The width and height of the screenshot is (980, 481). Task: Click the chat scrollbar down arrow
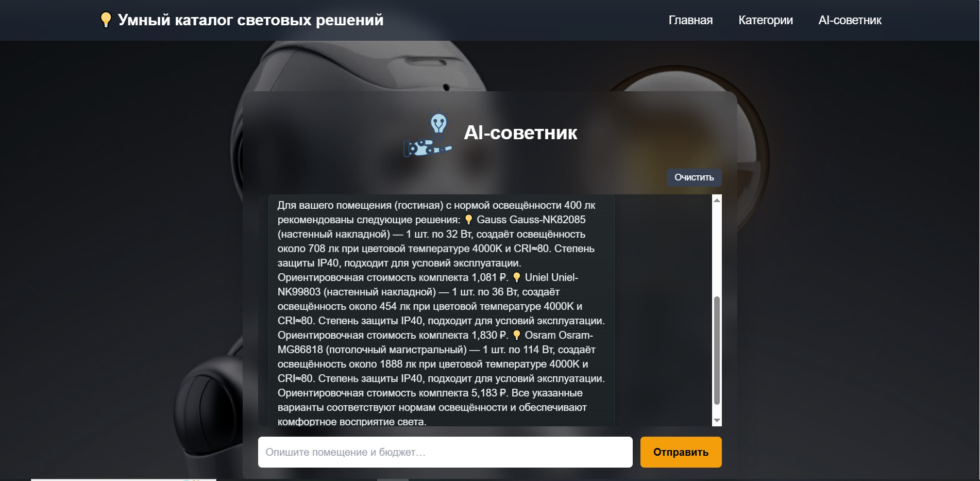pos(717,421)
